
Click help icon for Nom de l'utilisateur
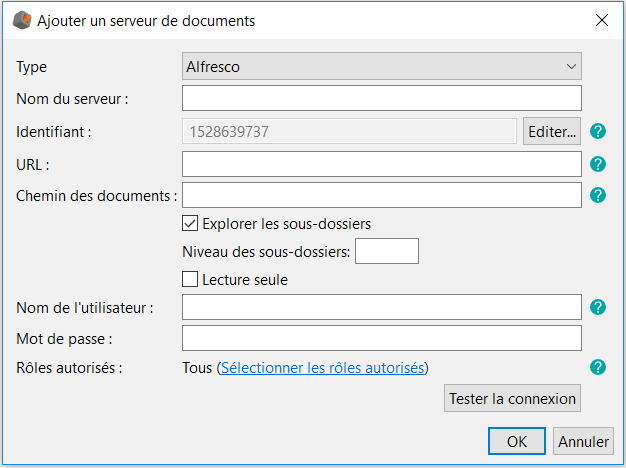coord(598,307)
